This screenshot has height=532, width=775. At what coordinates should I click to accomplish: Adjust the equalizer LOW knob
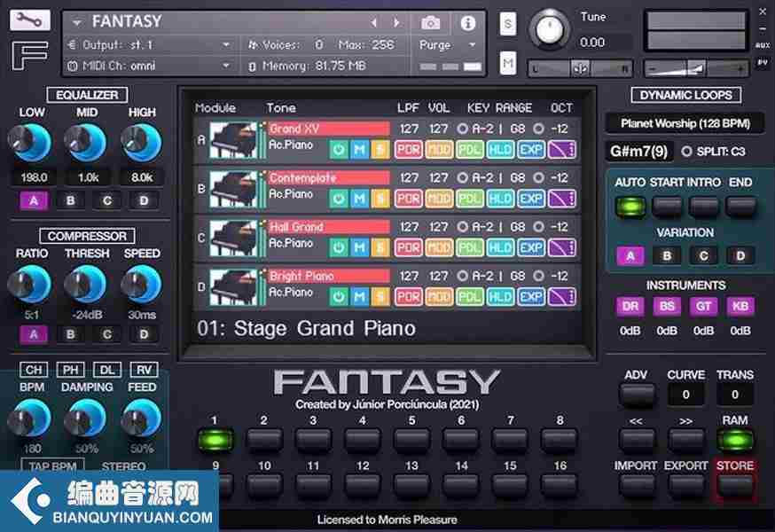coord(30,143)
